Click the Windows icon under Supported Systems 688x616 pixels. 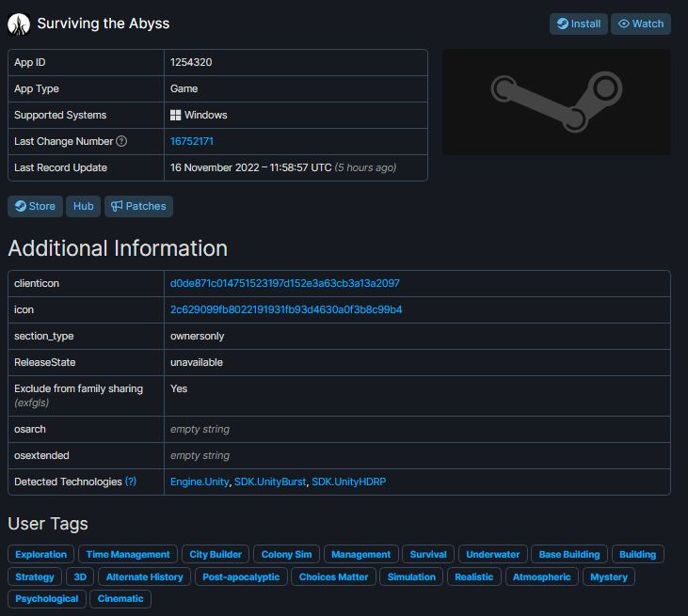point(176,115)
